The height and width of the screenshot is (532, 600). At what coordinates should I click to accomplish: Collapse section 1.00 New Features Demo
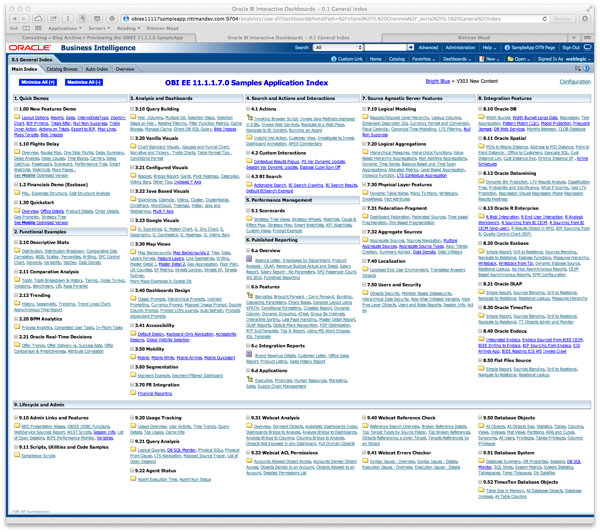pyautogui.click(x=16, y=109)
